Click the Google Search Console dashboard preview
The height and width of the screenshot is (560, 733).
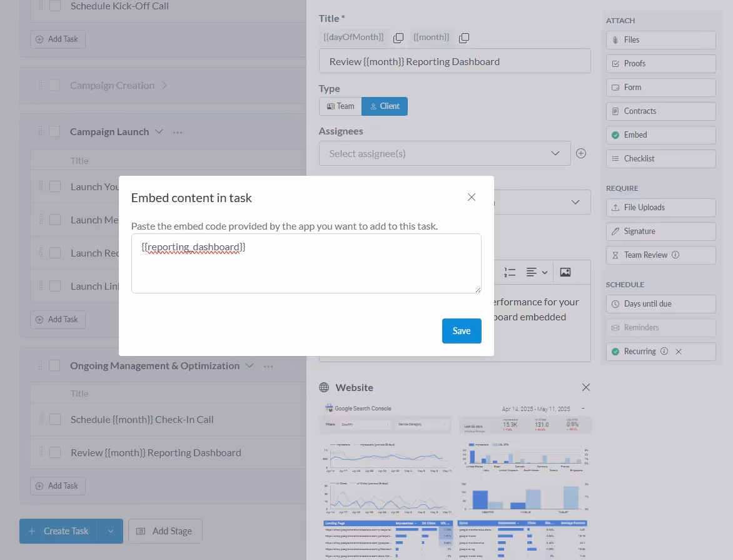(455, 481)
